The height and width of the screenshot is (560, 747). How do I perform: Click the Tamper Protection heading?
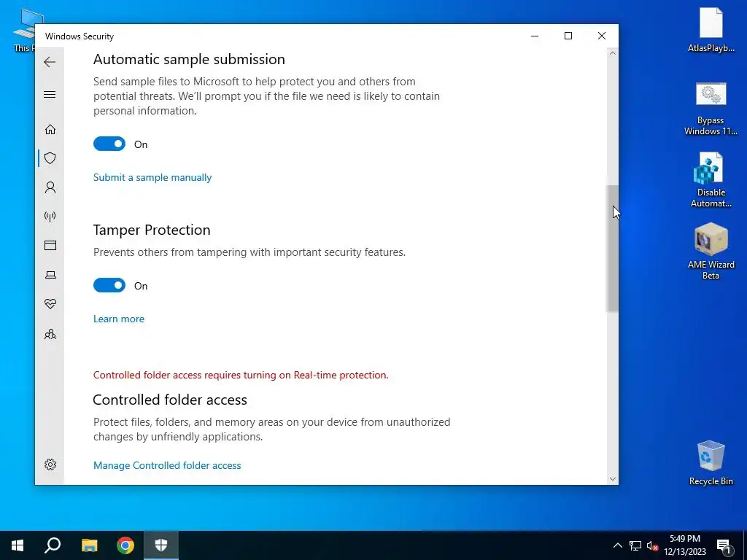152,230
